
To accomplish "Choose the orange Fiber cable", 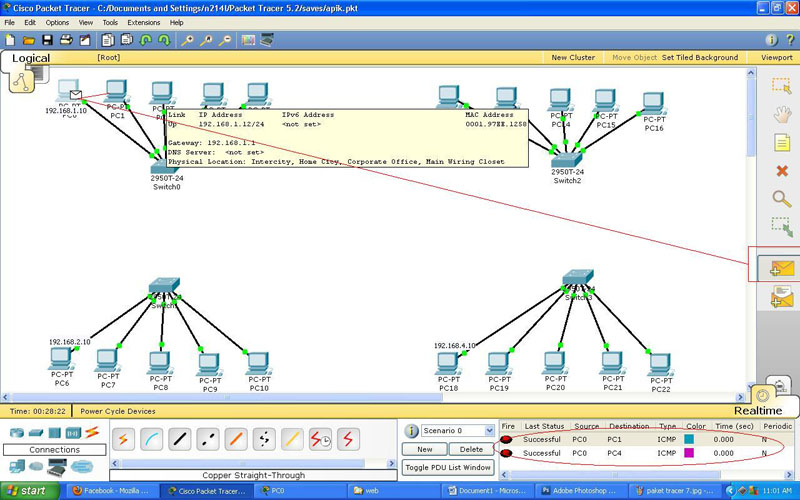I will tap(236, 439).
